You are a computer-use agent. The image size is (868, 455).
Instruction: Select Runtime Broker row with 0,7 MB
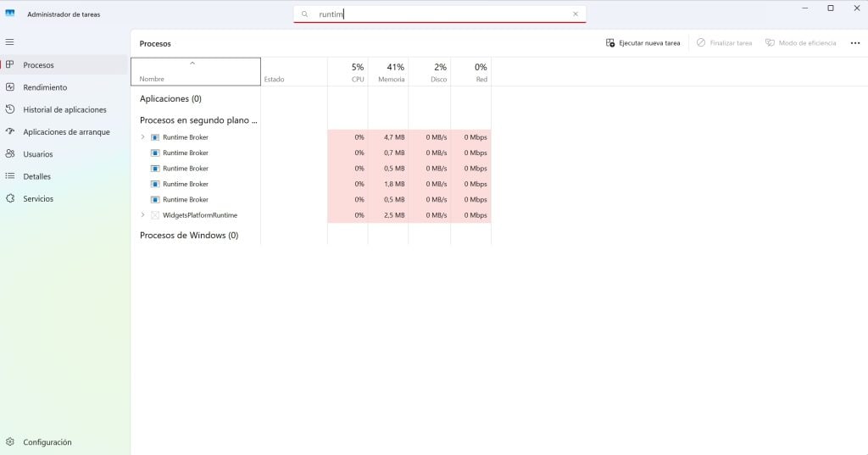click(310, 153)
